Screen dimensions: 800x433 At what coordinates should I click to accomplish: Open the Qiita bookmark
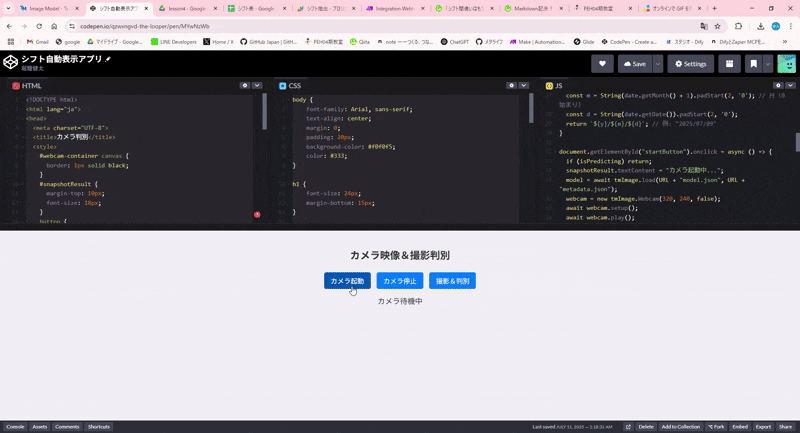(360, 42)
